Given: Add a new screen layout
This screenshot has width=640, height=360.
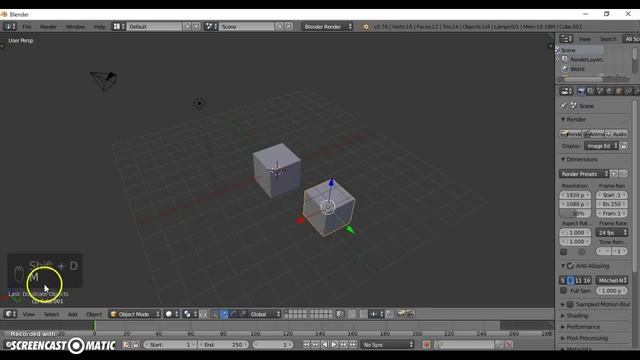Looking at the screenshot, I should [x=187, y=27].
